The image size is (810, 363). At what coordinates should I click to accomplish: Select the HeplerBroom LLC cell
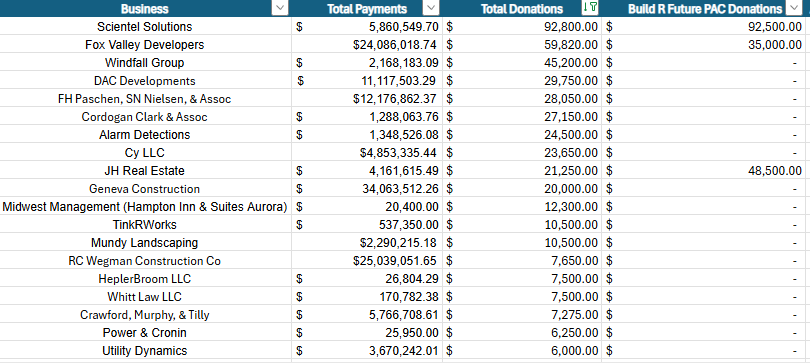145,279
